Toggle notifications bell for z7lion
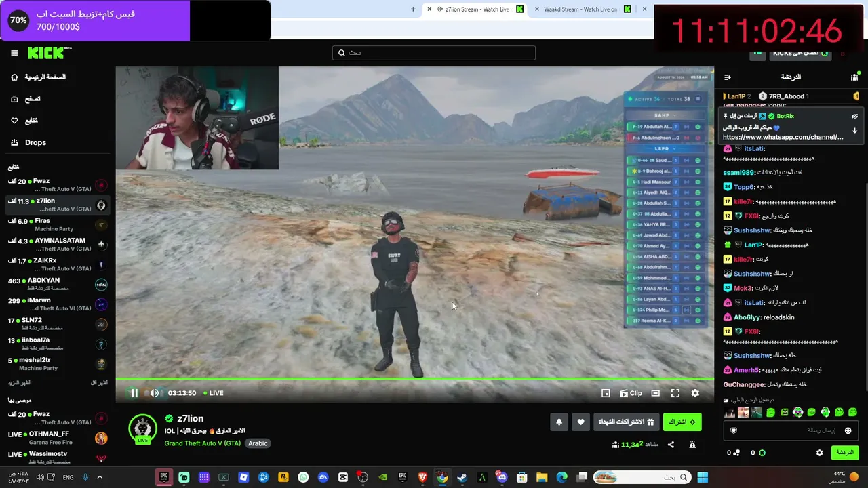Screen dimensions: 868x488 (x=559, y=422)
